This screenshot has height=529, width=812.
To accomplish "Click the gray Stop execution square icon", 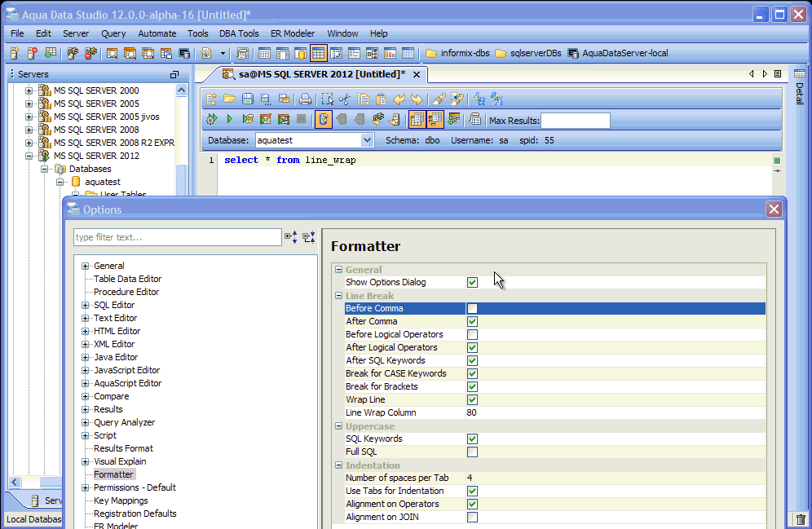I will pyautogui.click(x=301, y=120).
